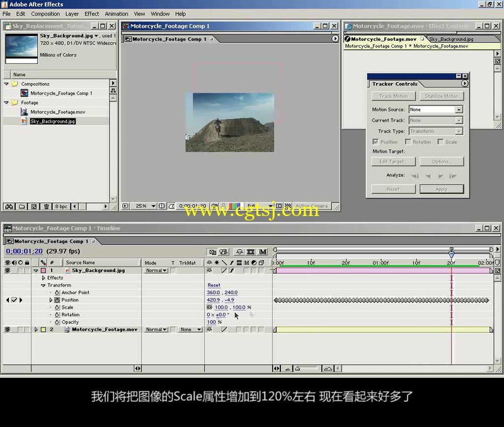Open the Full resolution dropdown in Comp window
This screenshot has width=504, height=427.
point(260,206)
